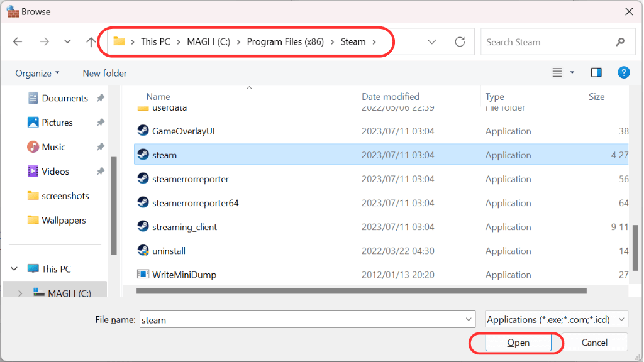The height and width of the screenshot is (362, 644).
Task: Click the Cancel button
Action: [594, 343]
